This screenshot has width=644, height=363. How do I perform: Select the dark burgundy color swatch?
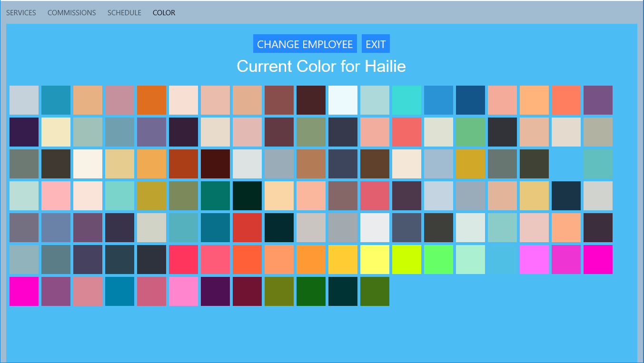click(247, 291)
